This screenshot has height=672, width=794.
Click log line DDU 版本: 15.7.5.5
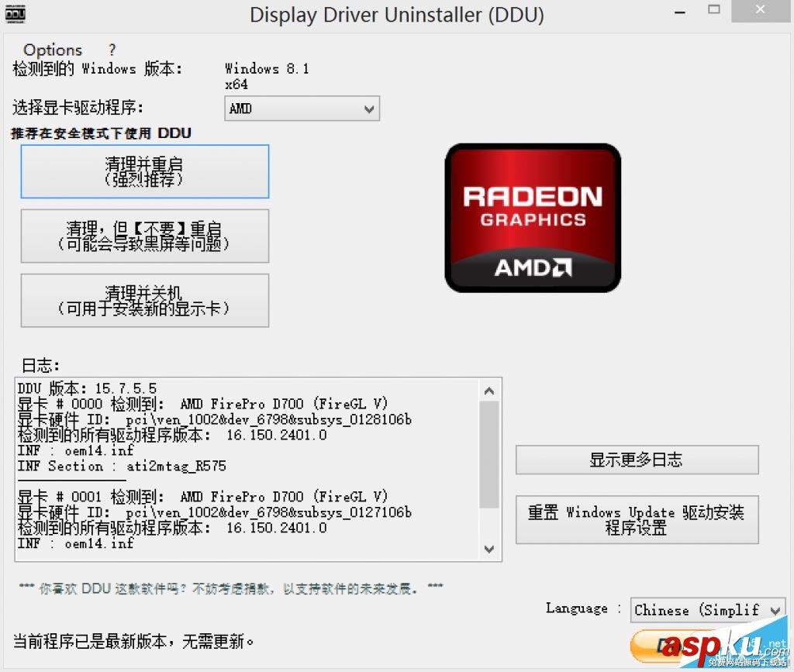pyautogui.click(x=87, y=388)
